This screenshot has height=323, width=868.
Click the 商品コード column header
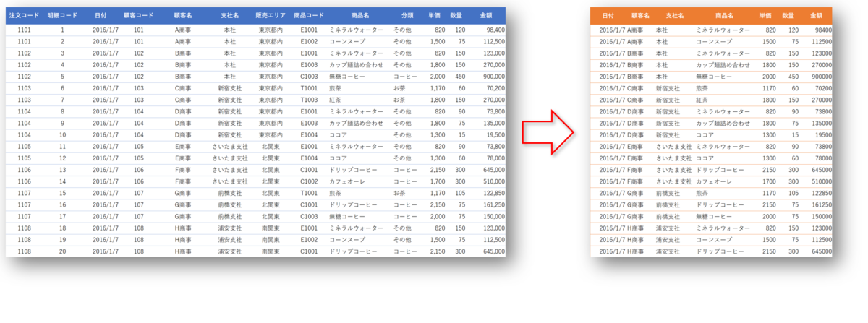pos(309,15)
